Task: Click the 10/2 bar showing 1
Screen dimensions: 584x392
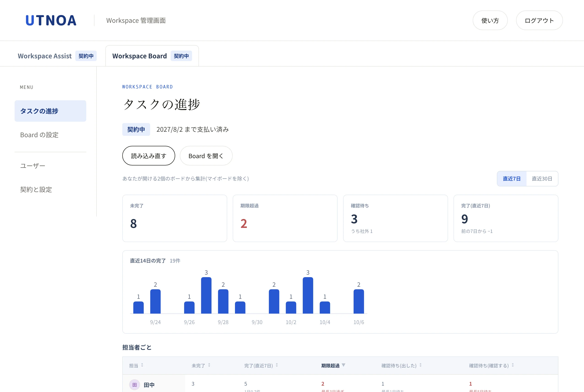Action: [x=291, y=307]
